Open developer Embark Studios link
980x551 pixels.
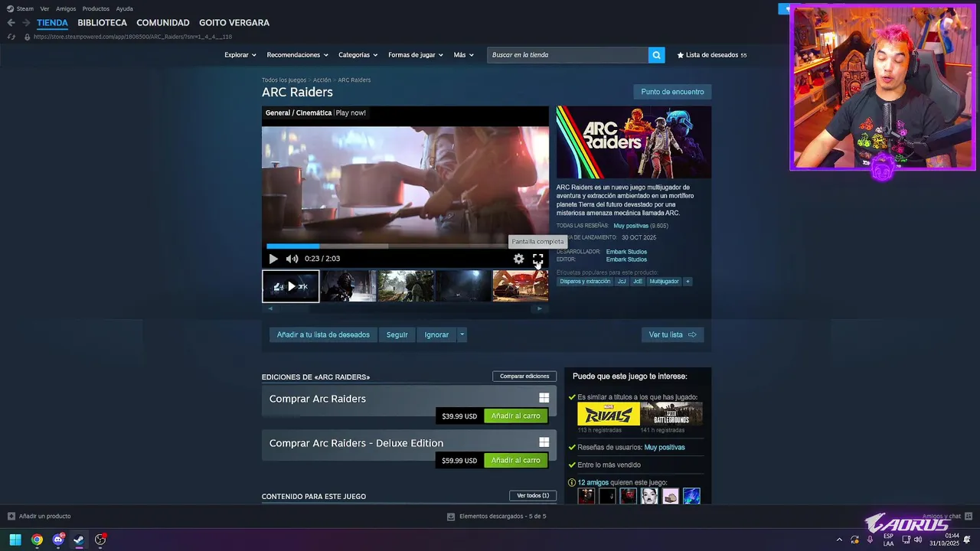(626, 252)
